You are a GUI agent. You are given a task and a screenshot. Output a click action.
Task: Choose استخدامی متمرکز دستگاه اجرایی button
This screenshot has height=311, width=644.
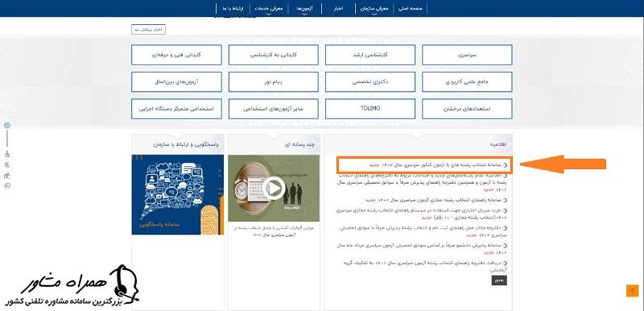point(176,109)
